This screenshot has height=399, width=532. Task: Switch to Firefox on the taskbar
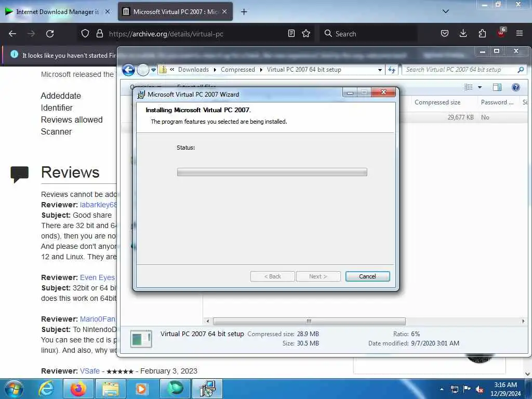(x=78, y=389)
